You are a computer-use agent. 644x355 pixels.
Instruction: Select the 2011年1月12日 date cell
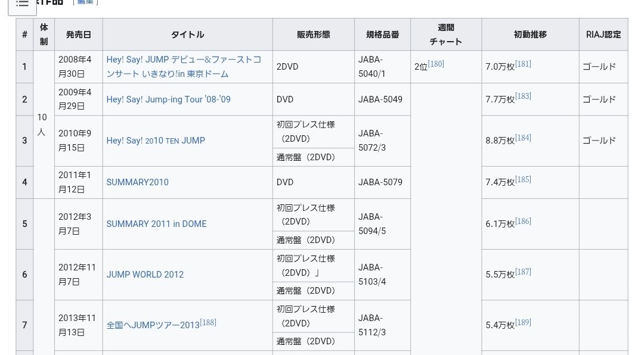[x=79, y=182]
